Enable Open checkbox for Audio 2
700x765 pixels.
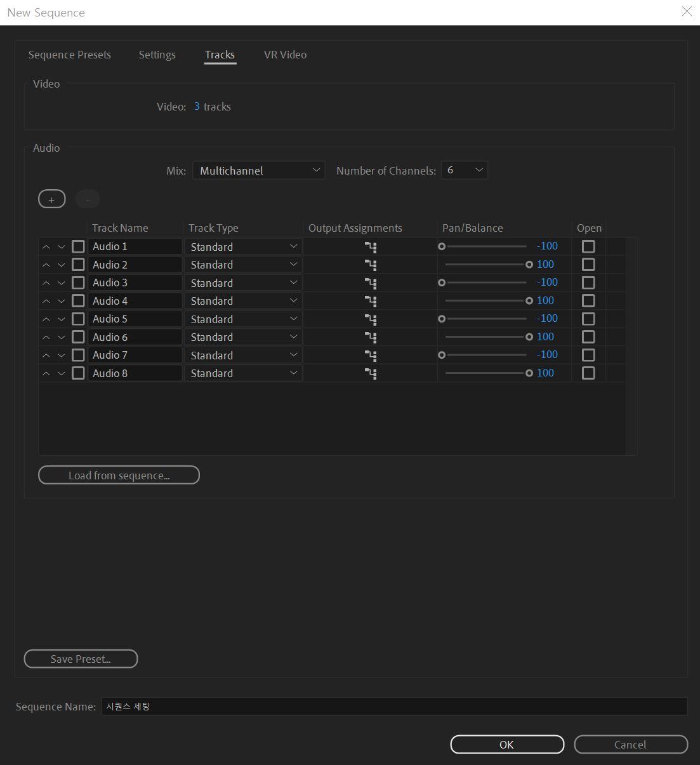point(588,264)
